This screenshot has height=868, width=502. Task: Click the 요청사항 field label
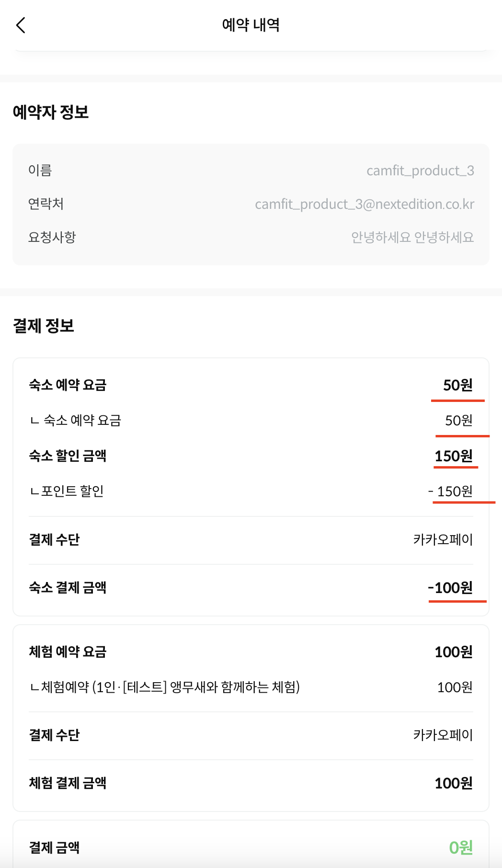point(52,237)
